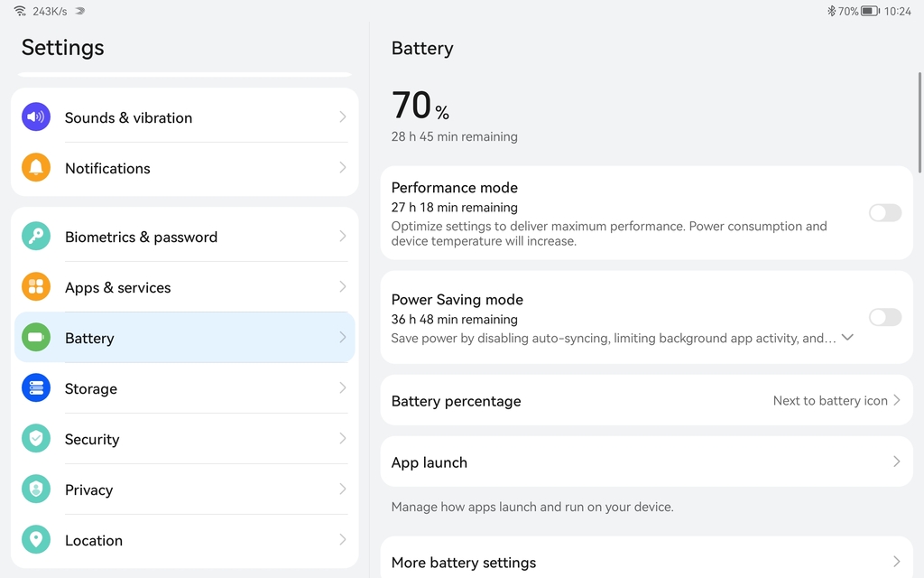
Task: Open More battery settings
Action: tap(646, 562)
